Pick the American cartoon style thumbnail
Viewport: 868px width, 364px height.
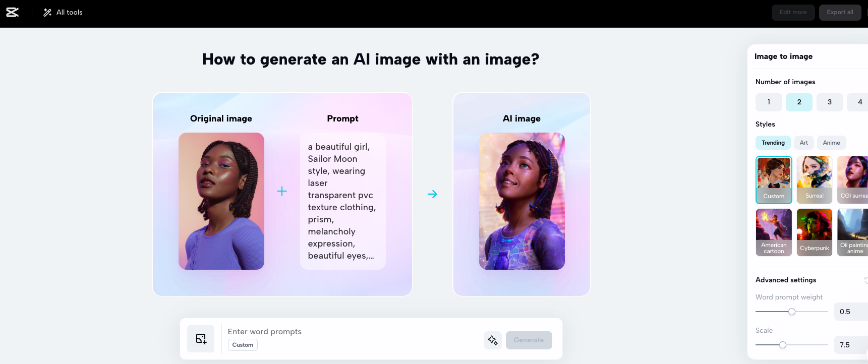point(774,232)
